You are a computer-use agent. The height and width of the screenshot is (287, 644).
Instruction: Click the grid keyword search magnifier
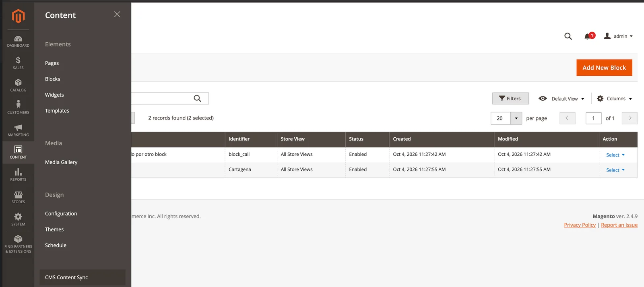(197, 98)
